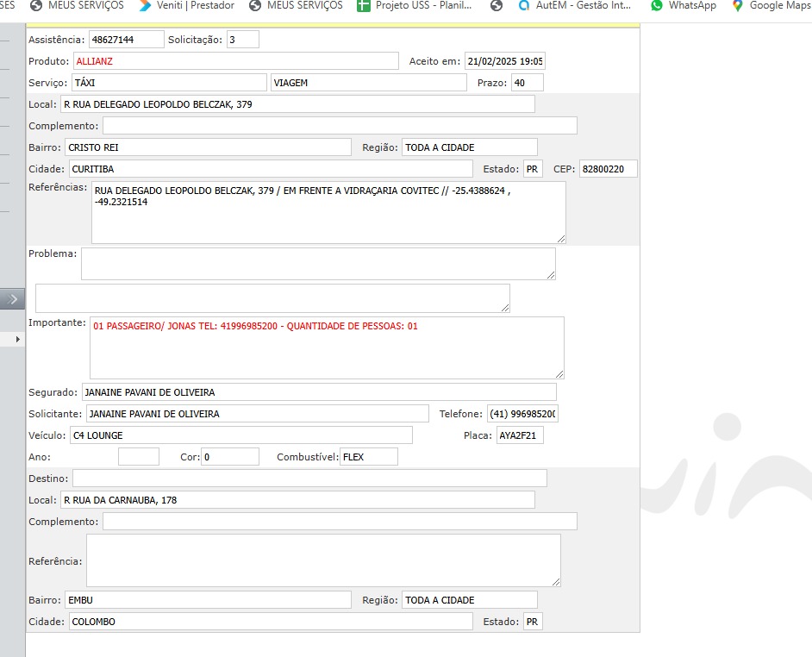Open the Veniti | Prestador bookmark
This screenshot has width=812, height=657.
click(x=186, y=5)
